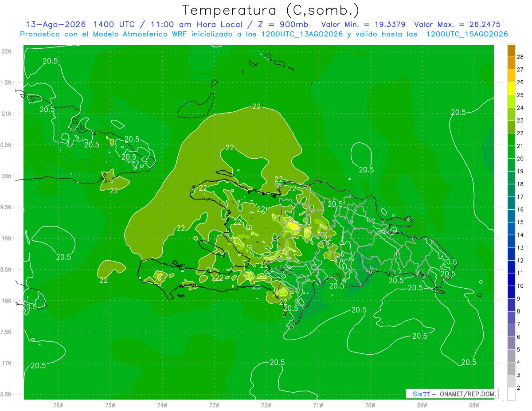This screenshot has width=532, height=411.
Task: Click the '71W' longitude axis label
Action: [x=318, y=405]
